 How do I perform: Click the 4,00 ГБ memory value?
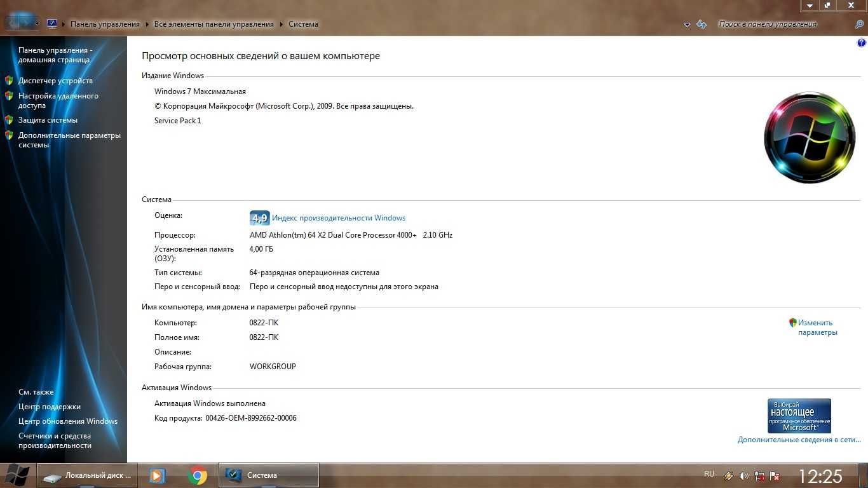point(261,249)
